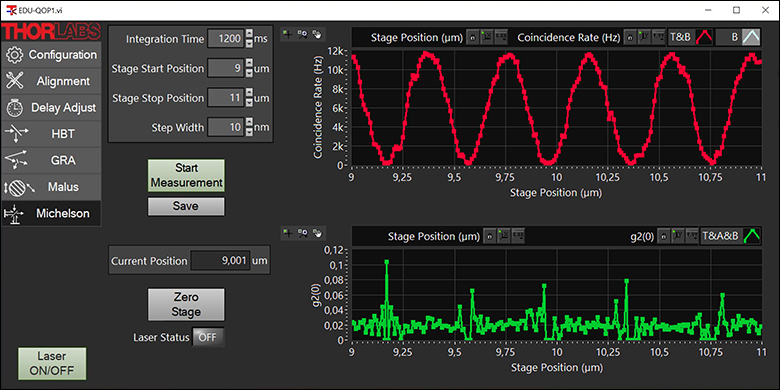Click the Save button
780x390 pixels.
point(186,206)
